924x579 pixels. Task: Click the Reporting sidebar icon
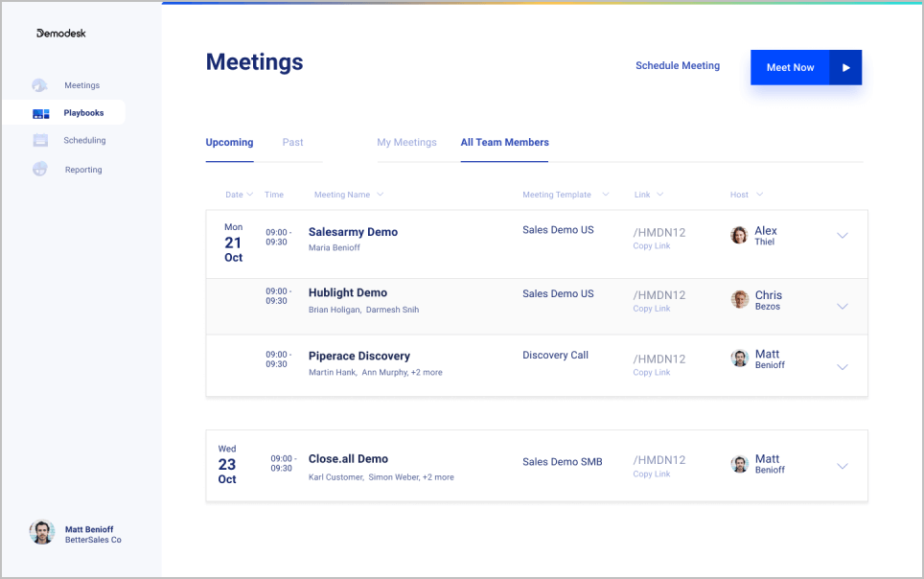point(39,170)
